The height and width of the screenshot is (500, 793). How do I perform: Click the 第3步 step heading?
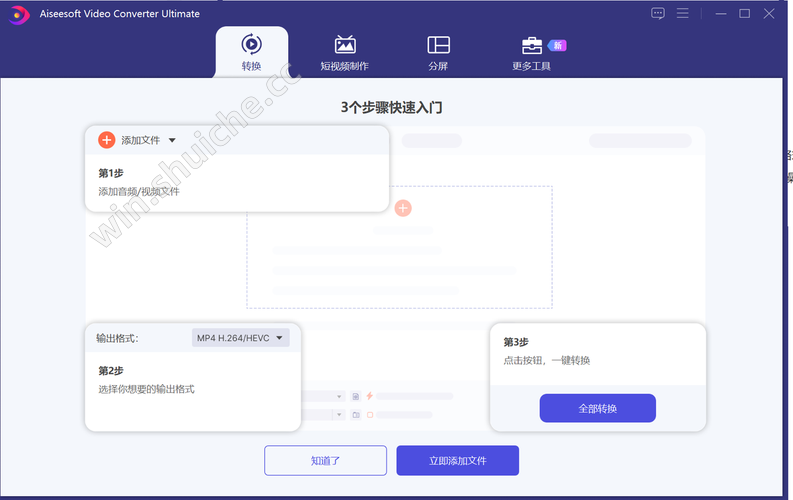tap(516, 342)
